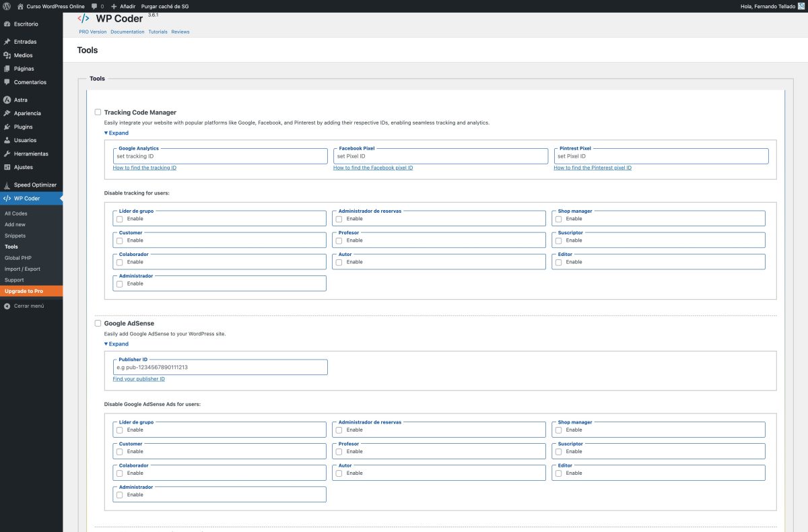This screenshot has height=532, width=808.
Task: Open the comments bubble icon in admin bar
Action: [94, 6]
